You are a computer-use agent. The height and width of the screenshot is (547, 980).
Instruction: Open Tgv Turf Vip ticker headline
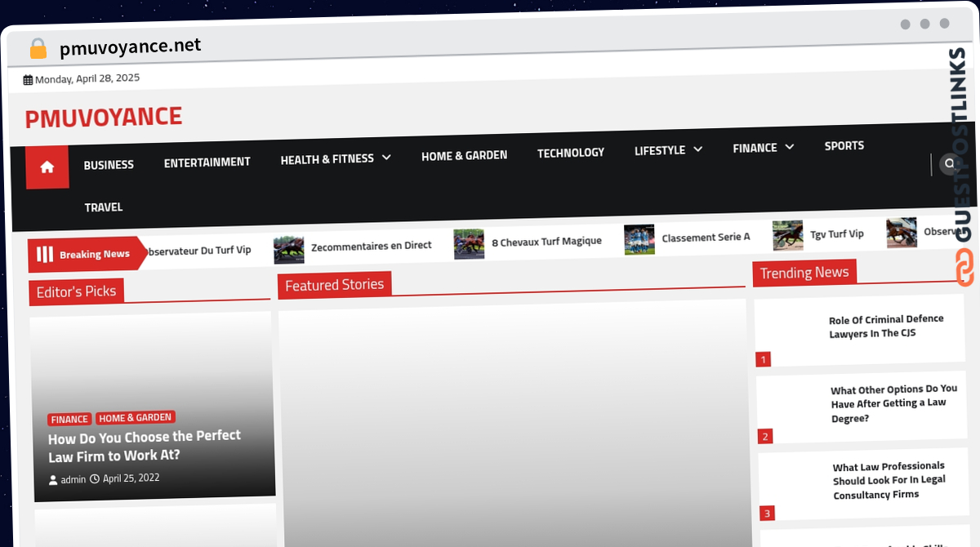point(836,234)
